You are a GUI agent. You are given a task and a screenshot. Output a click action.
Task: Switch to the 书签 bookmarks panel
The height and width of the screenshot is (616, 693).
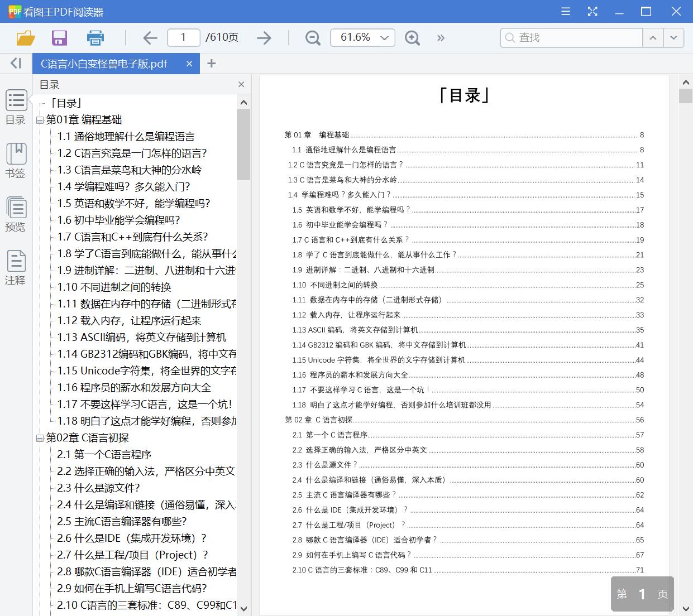coord(16,161)
